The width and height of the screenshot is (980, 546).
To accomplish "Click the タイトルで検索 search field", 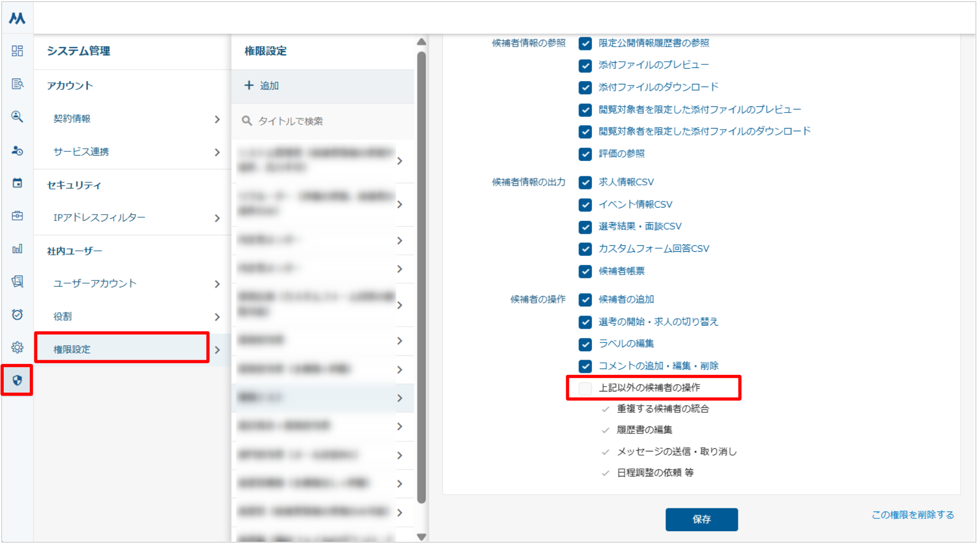I will (x=324, y=122).
